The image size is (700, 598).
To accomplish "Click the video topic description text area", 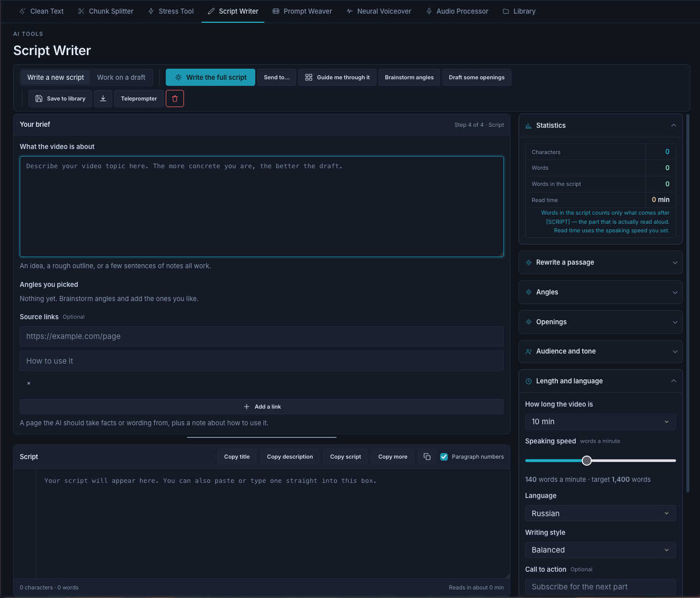I will (x=262, y=207).
